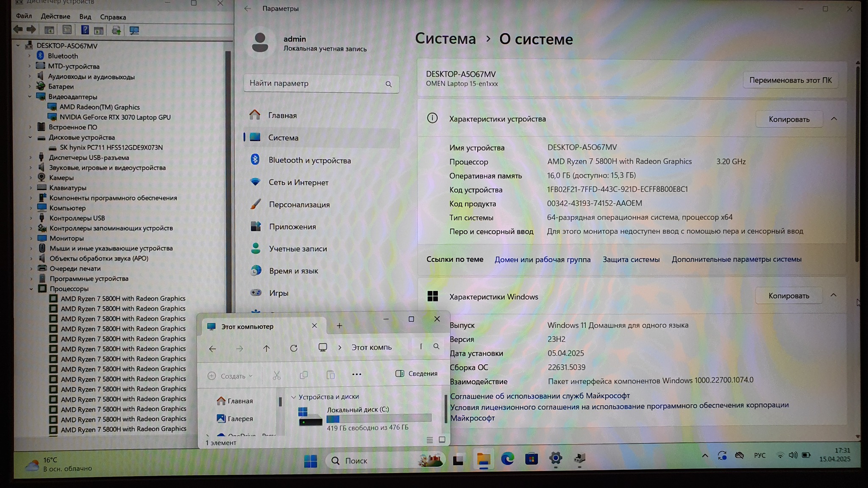Viewport: 868px width, 488px height.
Task: Collapse the Процессоры tree node
Action: click(x=31, y=289)
